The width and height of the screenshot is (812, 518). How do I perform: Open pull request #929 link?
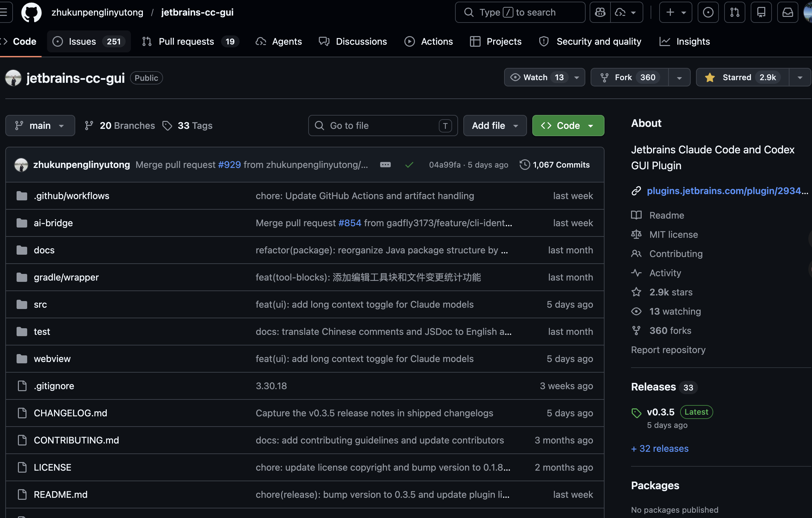pyautogui.click(x=229, y=165)
